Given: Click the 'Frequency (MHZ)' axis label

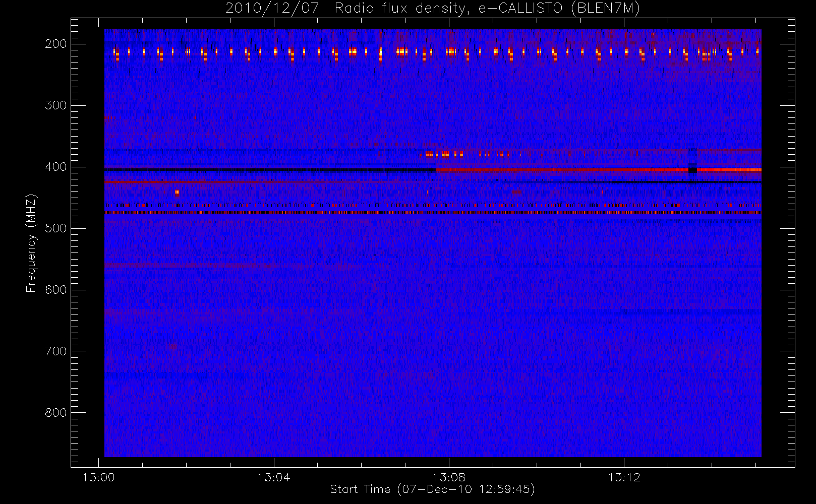Looking at the screenshot, I should 31,242.
